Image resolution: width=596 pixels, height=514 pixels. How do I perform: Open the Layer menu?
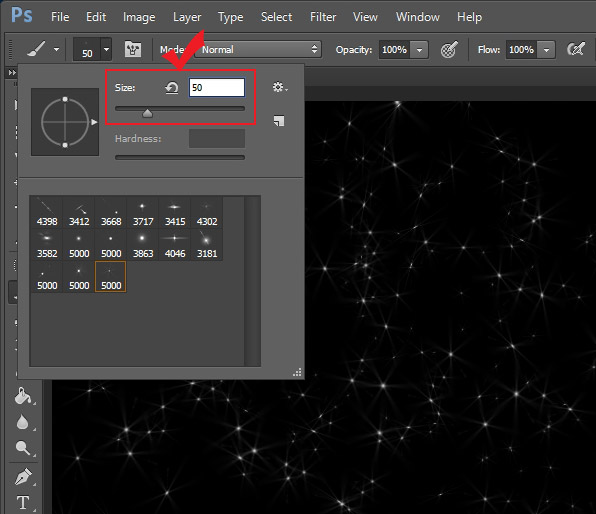click(187, 17)
